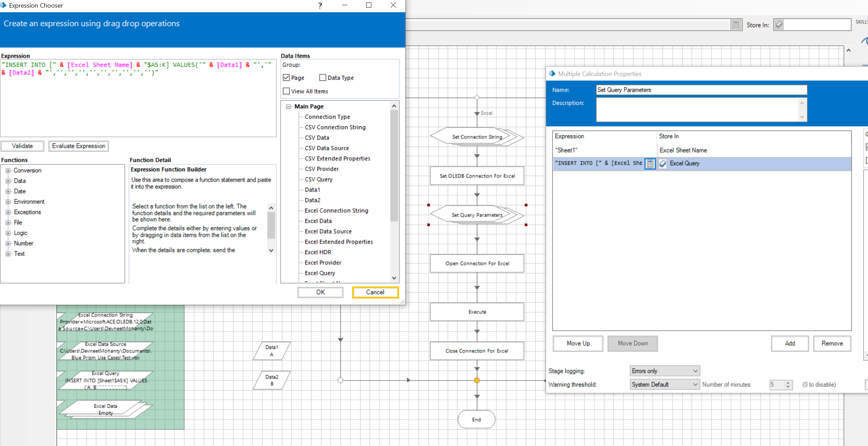Click the tag icon inside the top Store In box
This screenshot has height=446, width=868.
pyautogui.click(x=779, y=25)
